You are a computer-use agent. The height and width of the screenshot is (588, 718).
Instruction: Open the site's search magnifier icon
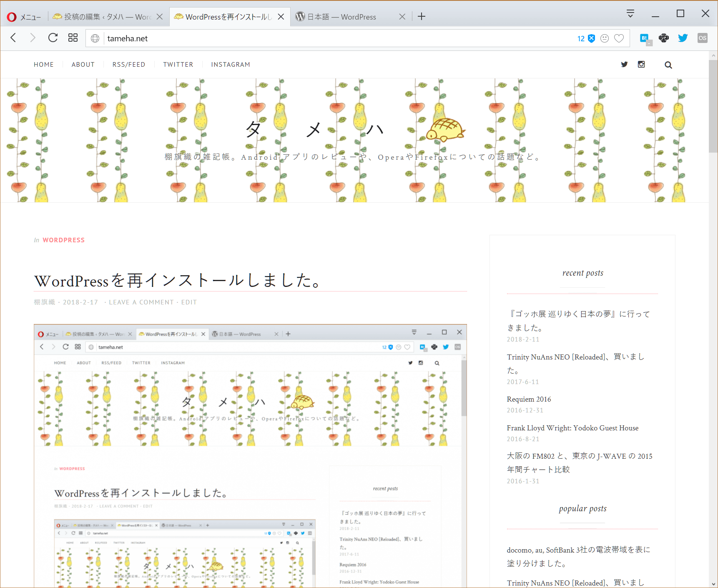tap(668, 65)
